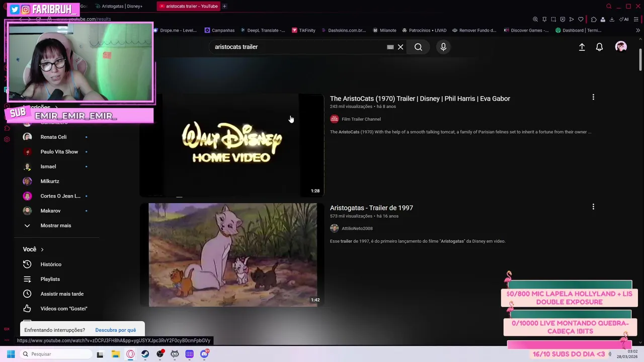Clear the search box with the X icon
Screen dimensions: 644x362
(x=400, y=47)
